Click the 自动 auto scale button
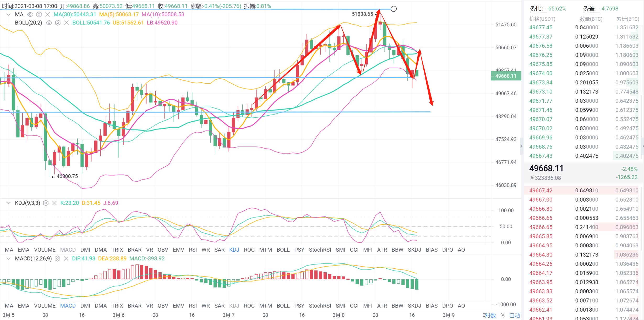The width and height of the screenshot is (644, 320). [x=515, y=315]
